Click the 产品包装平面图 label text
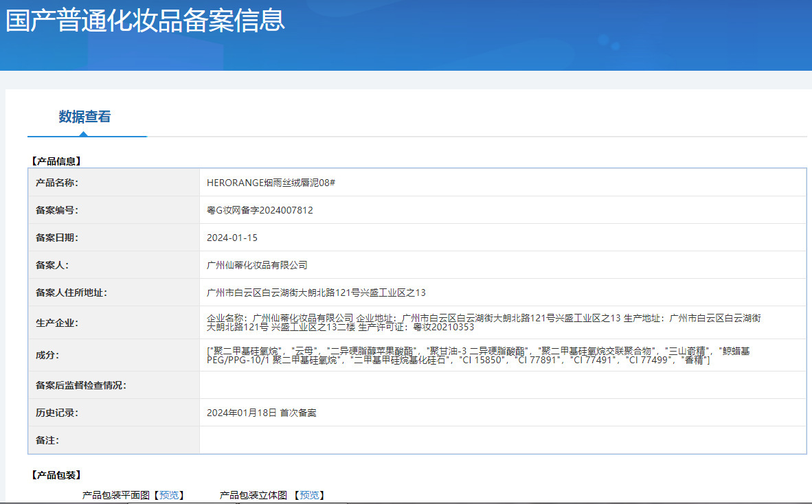This screenshot has width=812, height=504. click(x=115, y=495)
